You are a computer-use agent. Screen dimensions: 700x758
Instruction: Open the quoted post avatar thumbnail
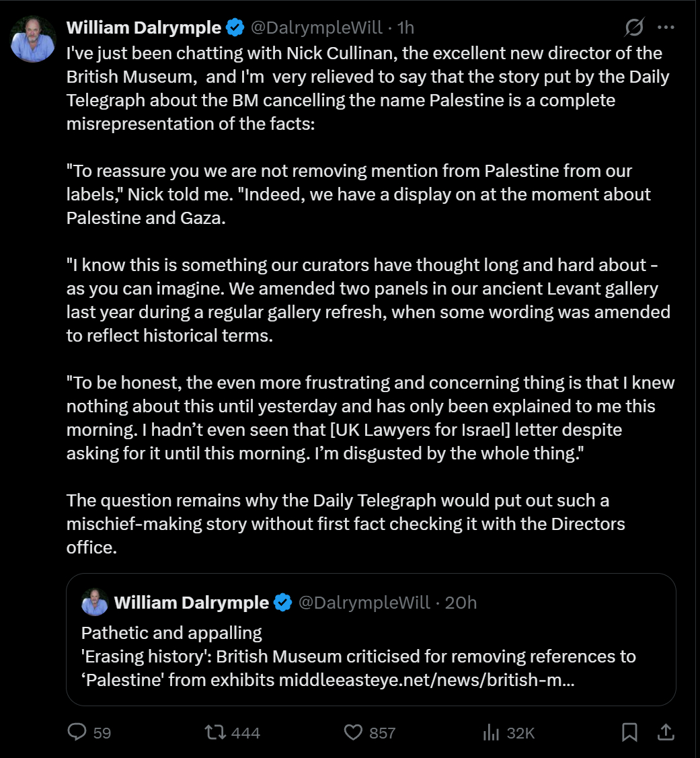[94, 602]
